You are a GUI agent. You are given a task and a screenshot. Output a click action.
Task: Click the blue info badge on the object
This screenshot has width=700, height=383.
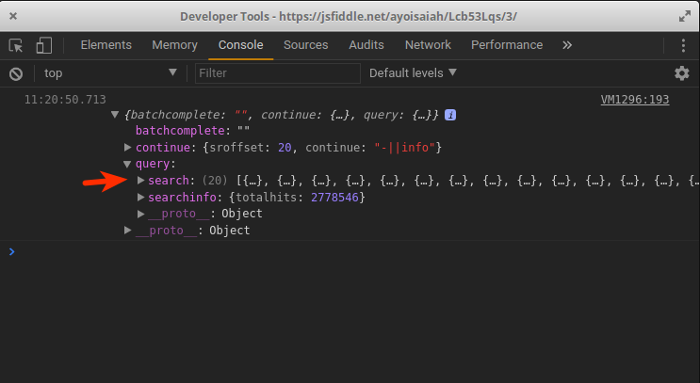pyautogui.click(x=450, y=115)
